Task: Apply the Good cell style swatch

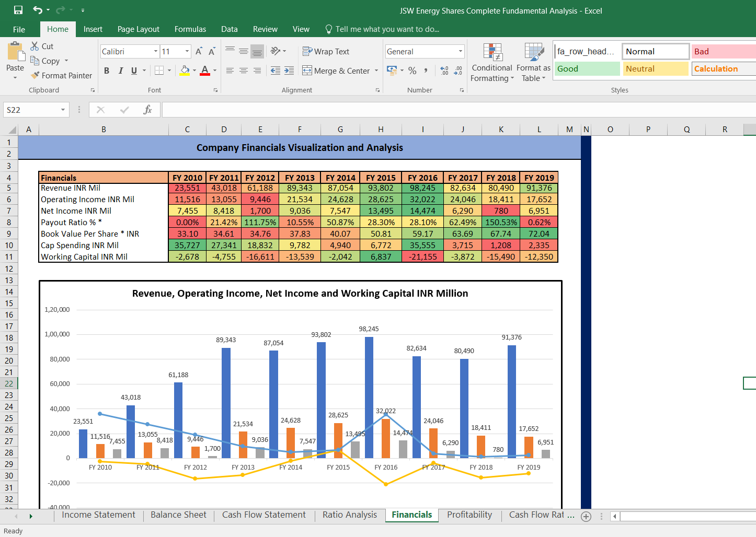Action: 587,68
